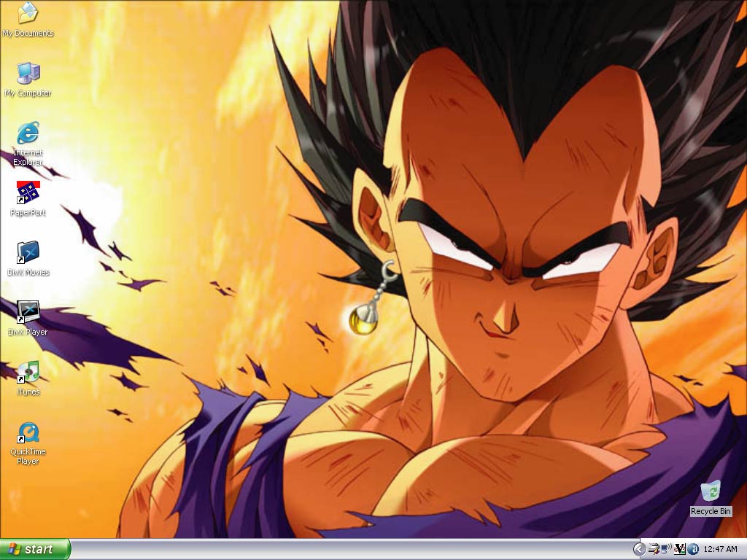
Task: Click the wireless network tray icon
Action: (665, 548)
